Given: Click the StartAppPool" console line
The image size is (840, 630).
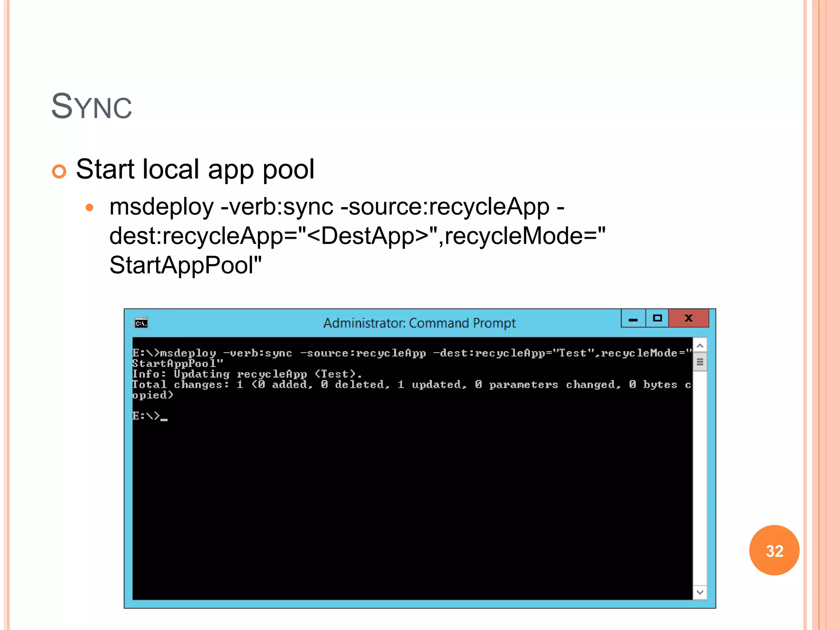Looking at the screenshot, I should [x=178, y=363].
